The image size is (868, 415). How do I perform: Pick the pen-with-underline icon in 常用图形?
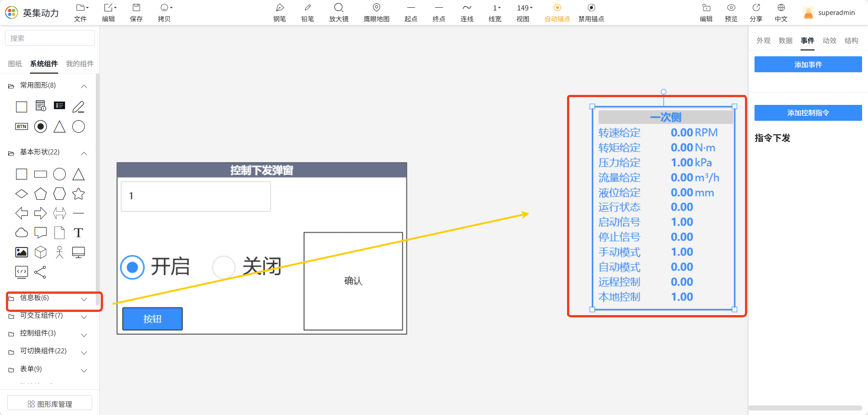(x=79, y=107)
